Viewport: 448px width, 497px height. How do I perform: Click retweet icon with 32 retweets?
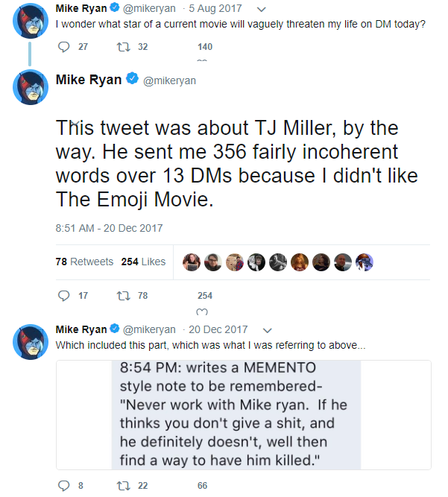pos(123,47)
